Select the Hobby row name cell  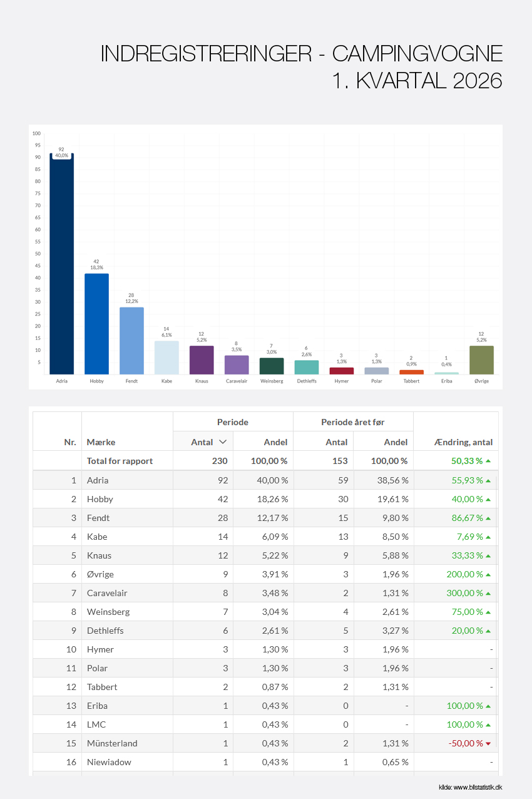coord(100,499)
